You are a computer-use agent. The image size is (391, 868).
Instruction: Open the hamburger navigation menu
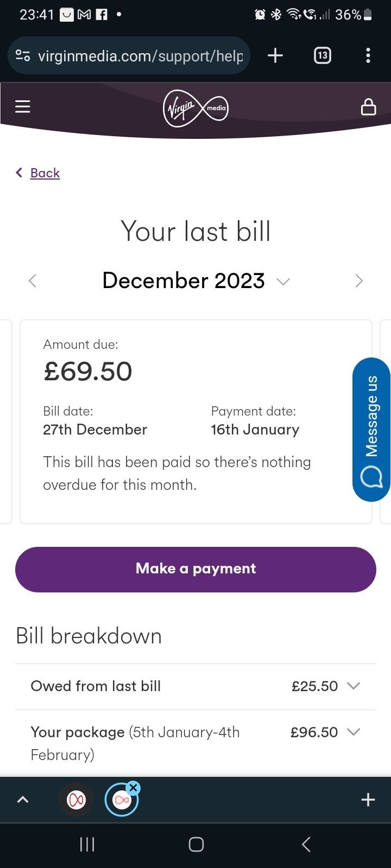(22, 107)
